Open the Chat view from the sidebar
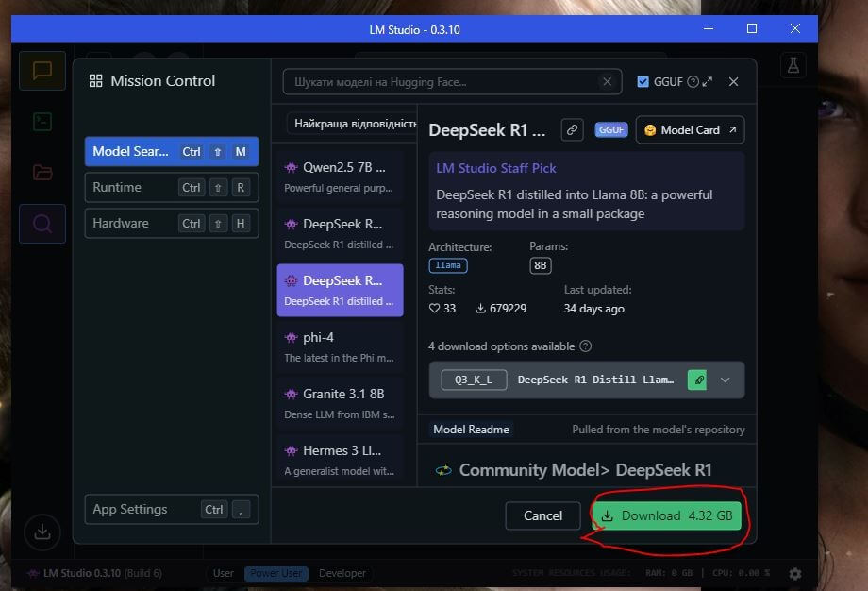868x591 pixels. pyautogui.click(x=42, y=71)
